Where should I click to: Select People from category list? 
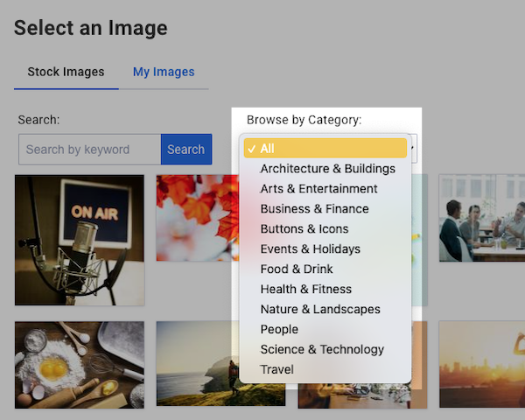tap(279, 330)
